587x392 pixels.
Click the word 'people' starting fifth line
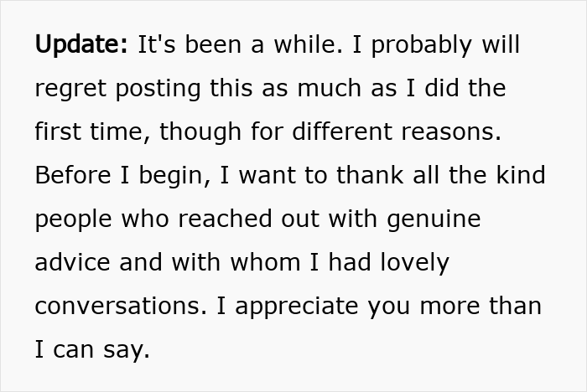click(70, 219)
